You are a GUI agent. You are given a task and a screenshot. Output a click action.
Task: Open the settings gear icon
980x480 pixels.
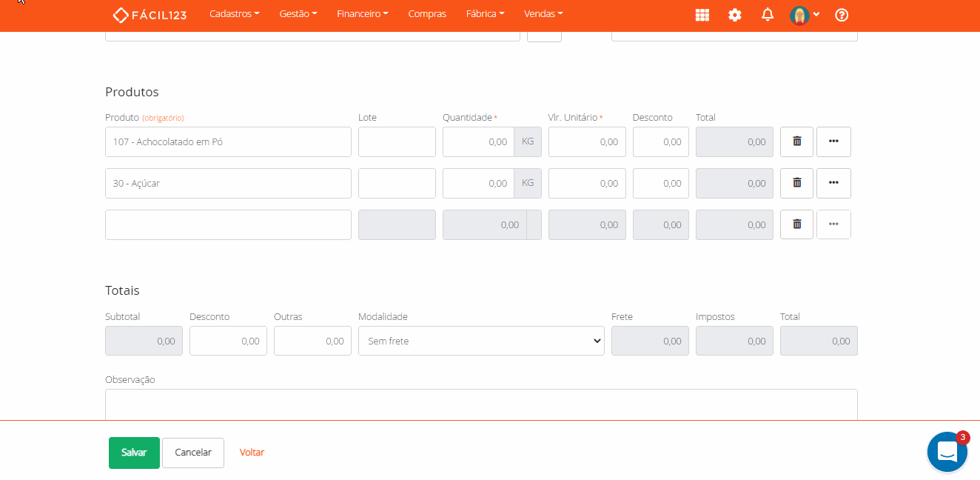pyautogui.click(x=734, y=15)
